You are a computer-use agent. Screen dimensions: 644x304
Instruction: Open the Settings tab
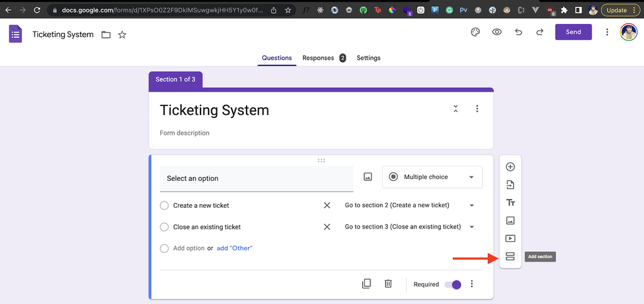tap(369, 58)
